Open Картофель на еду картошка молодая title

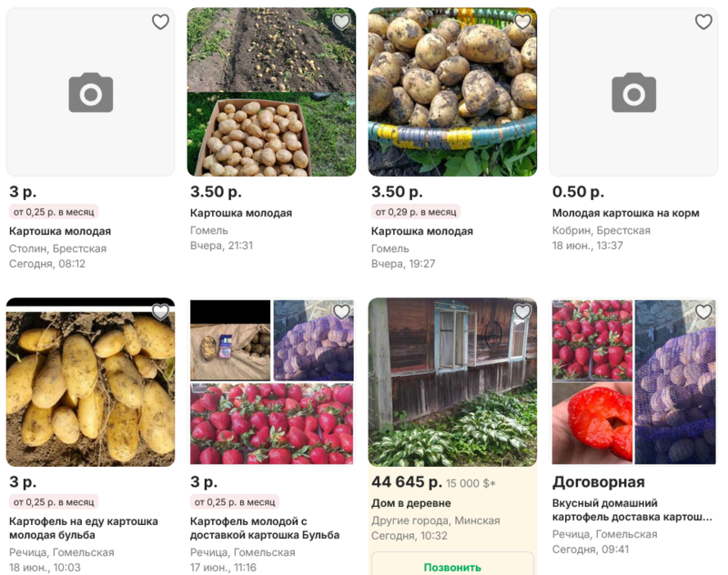(84, 529)
